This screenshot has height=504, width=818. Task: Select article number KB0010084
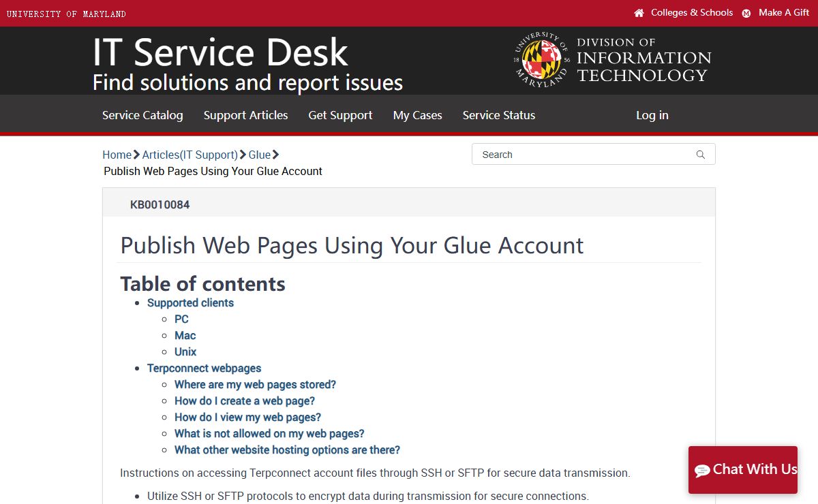pos(160,204)
